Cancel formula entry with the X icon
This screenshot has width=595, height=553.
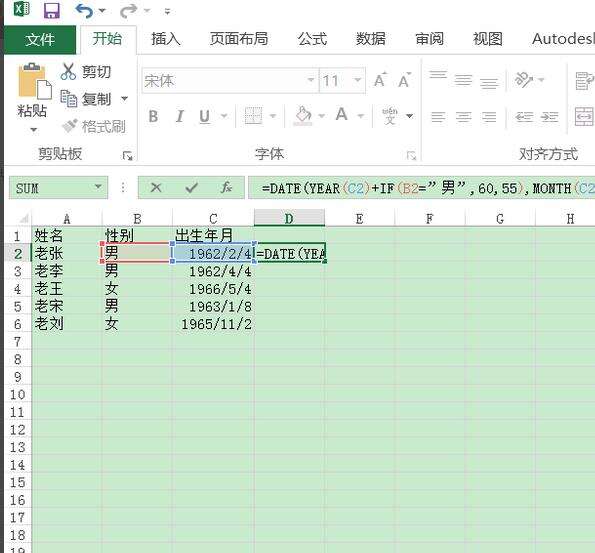click(x=156, y=187)
